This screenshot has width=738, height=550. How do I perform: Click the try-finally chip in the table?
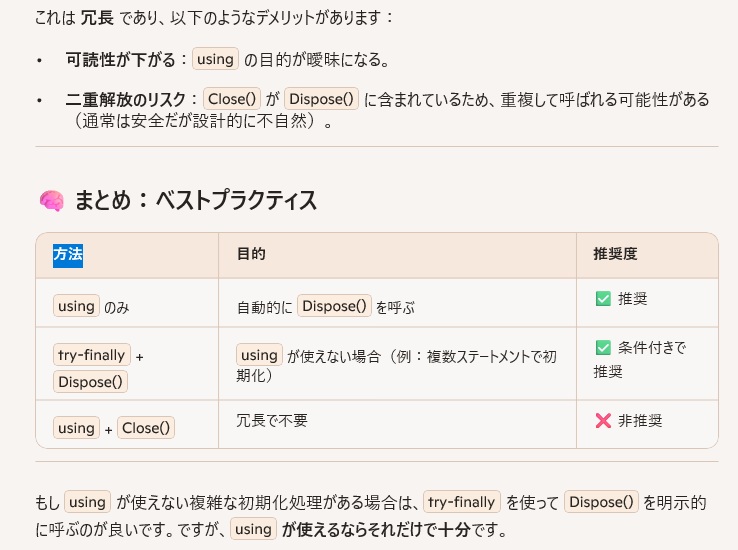91,355
